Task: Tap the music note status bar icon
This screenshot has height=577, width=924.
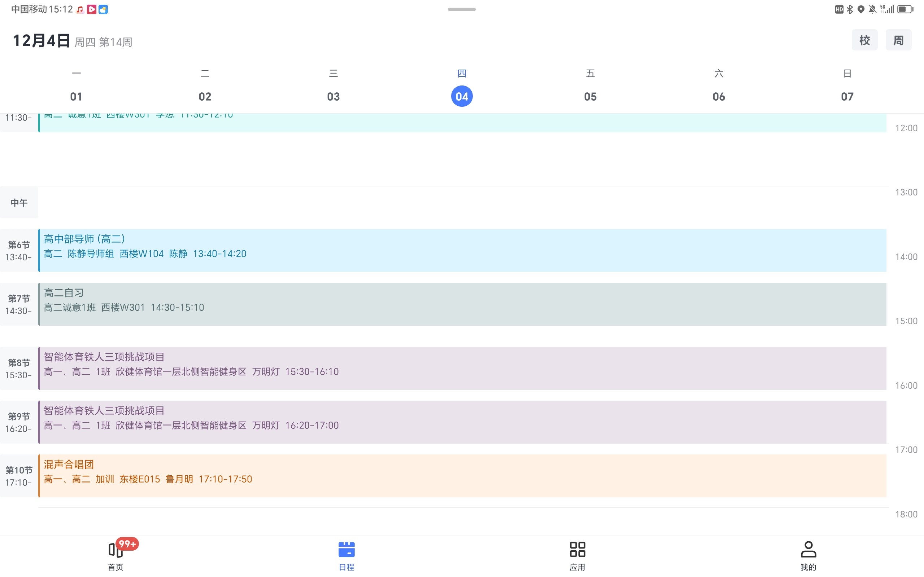Action: click(80, 9)
